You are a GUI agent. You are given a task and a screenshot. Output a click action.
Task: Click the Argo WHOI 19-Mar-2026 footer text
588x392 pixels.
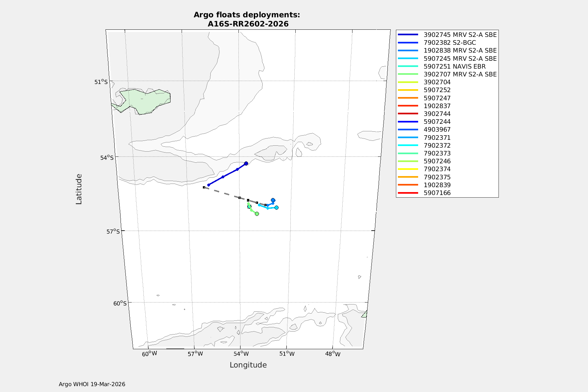point(92,384)
